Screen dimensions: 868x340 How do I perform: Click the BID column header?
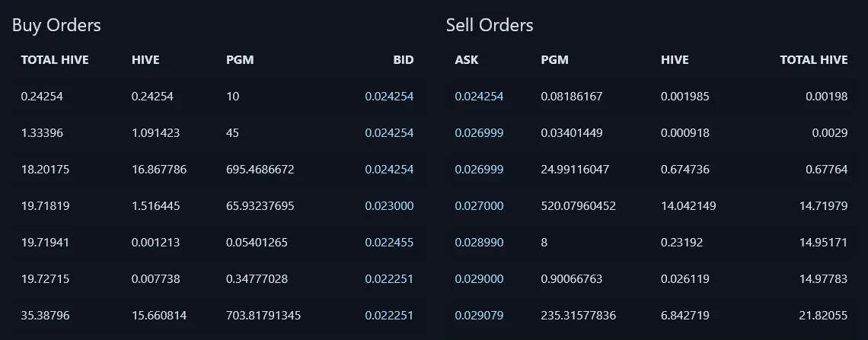point(404,60)
